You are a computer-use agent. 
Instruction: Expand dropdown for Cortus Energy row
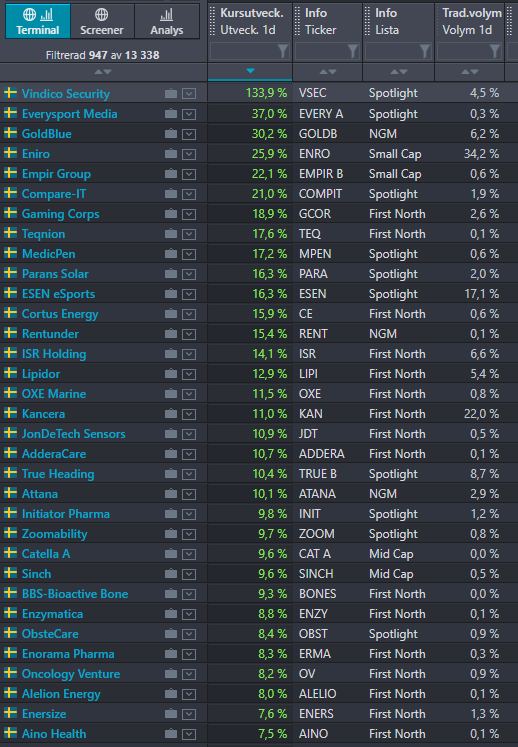[x=189, y=314]
